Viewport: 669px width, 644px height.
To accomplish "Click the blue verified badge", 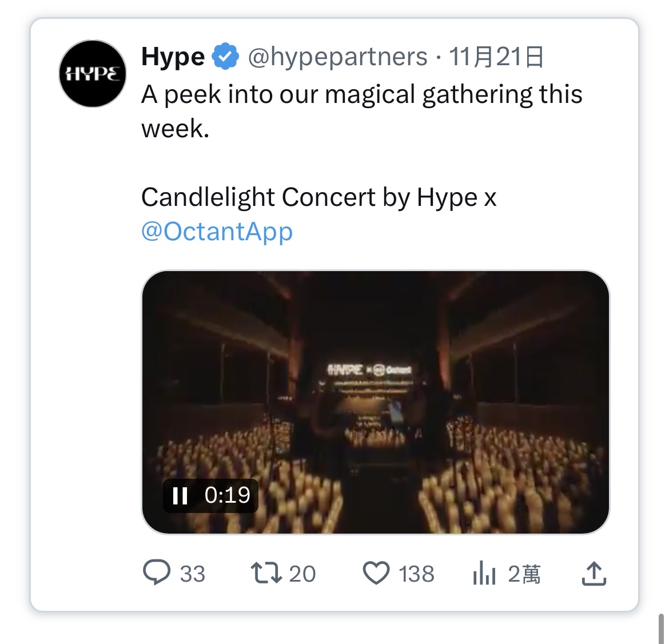I will pyautogui.click(x=226, y=56).
